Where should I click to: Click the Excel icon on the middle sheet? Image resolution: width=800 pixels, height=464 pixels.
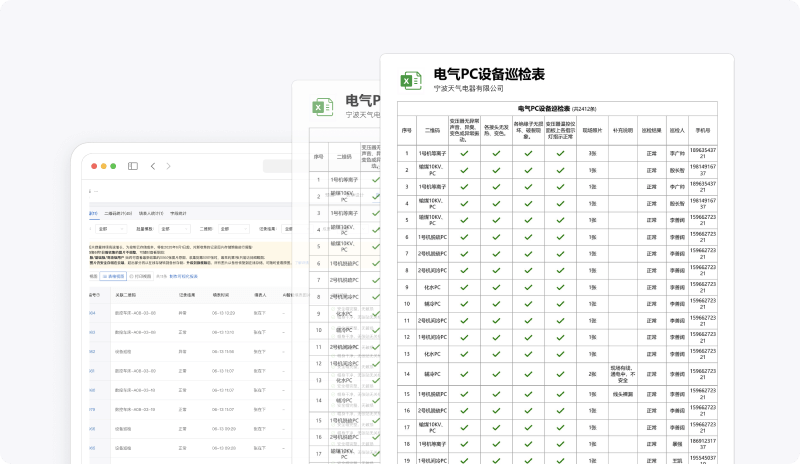click(x=321, y=106)
